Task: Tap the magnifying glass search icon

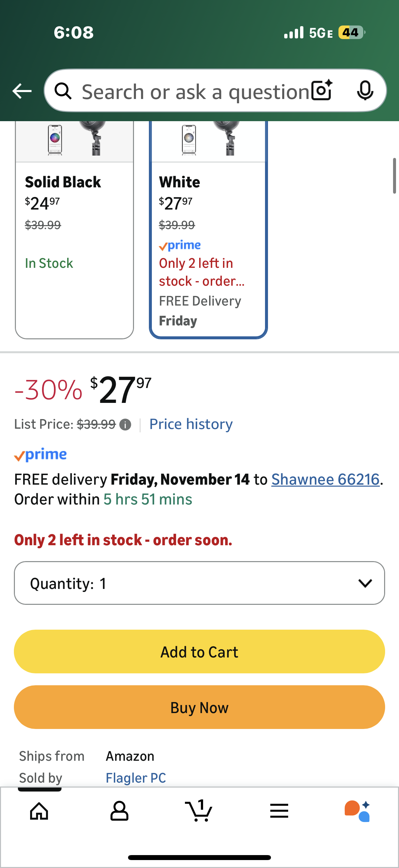Action: 63,91
